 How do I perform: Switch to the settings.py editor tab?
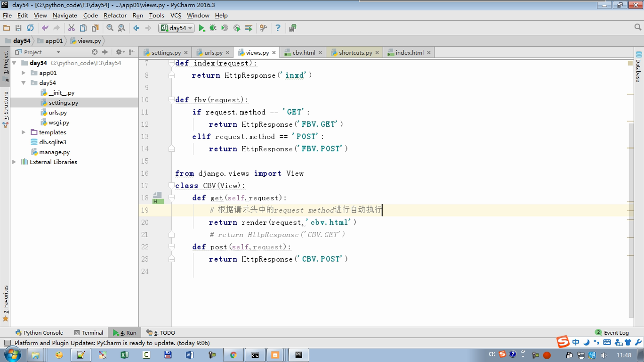coord(166,53)
